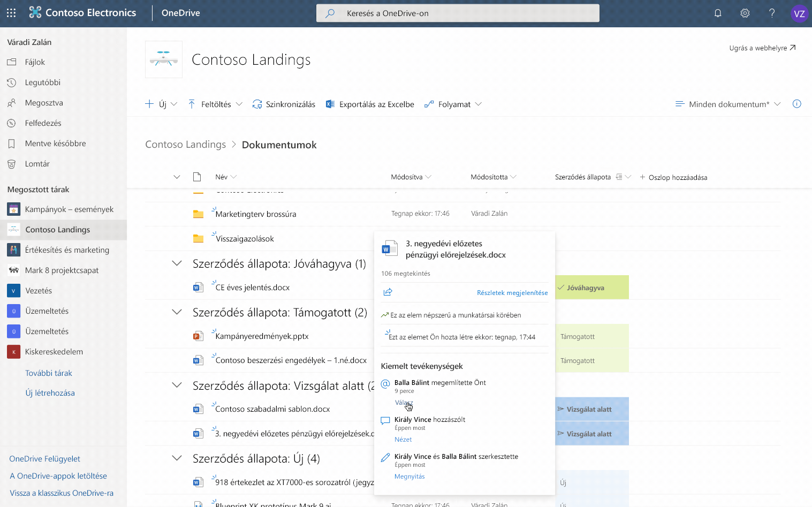Click the Visszaigazolások folder icon
Viewport: 812px width, 507px height.
point(198,239)
